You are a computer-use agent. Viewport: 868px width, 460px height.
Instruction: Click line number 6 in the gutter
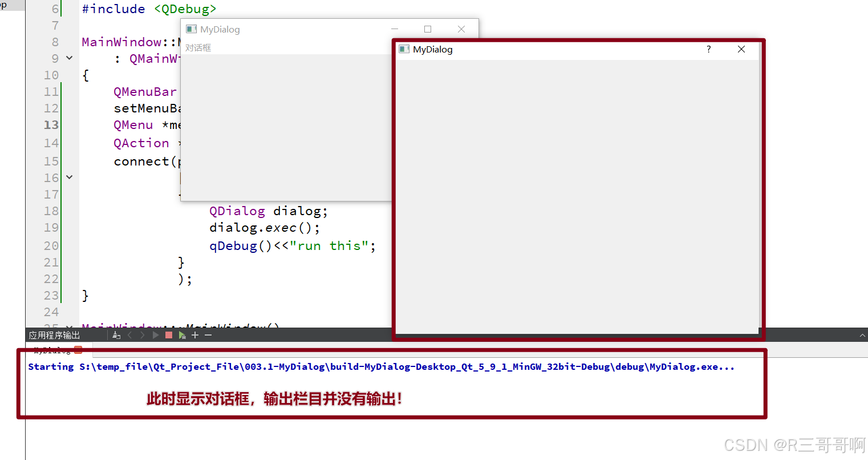tap(55, 9)
